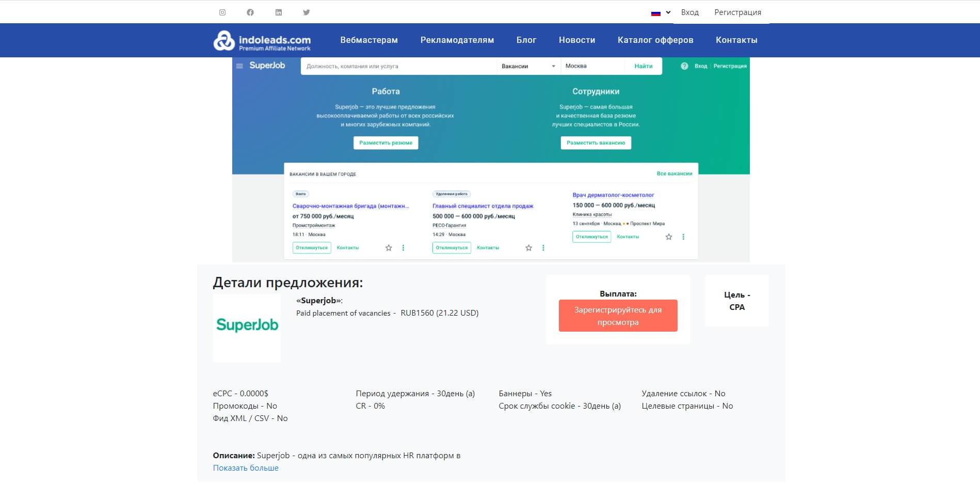Click Период удержания - 30день (а) text
The image size is (980, 483).
pos(415,394)
